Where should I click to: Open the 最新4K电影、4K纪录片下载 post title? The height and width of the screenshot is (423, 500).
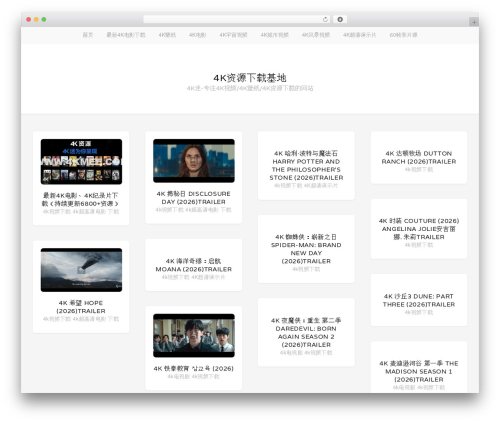click(80, 199)
